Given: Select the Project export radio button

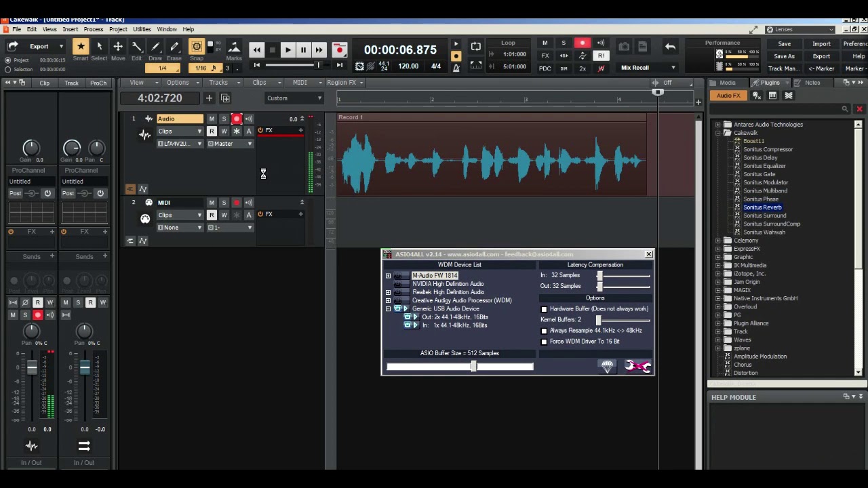Looking at the screenshot, I should coord(7,60).
